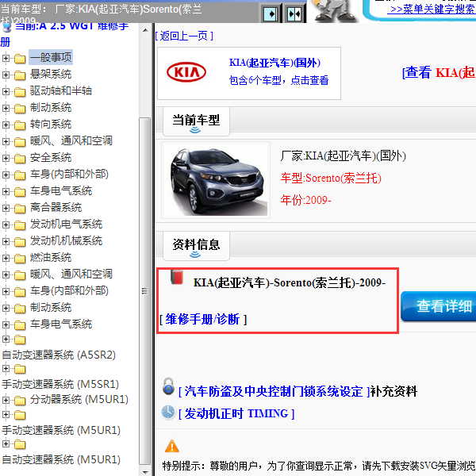The image size is (476, 476).
Task: Open 汽车防盗及中央控制门锁系统设定 link
Action: click(x=274, y=391)
